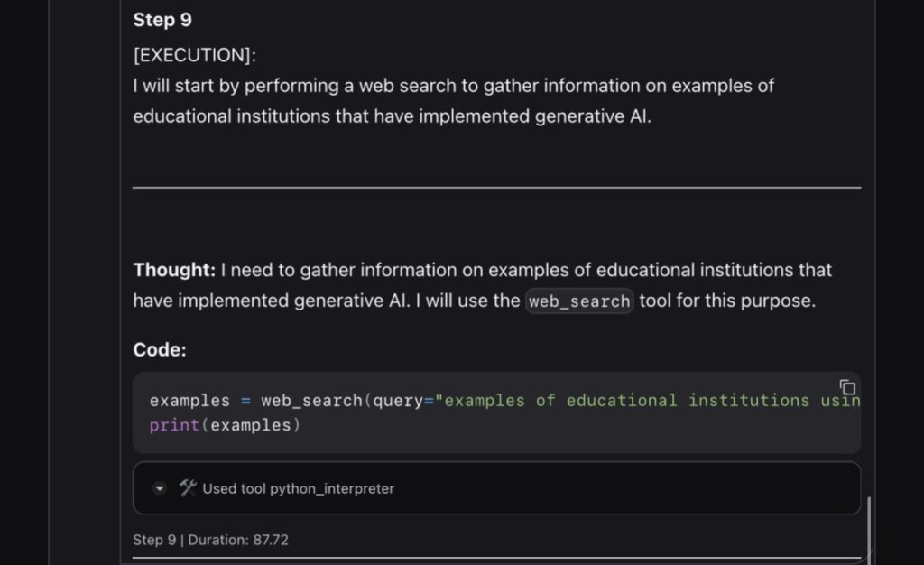This screenshot has height=565, width=924.
Task: Click the 'examples' variable in code
Action: tap(189, 401)
